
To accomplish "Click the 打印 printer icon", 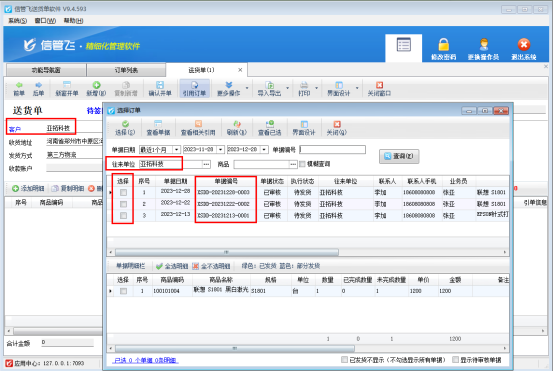I will 303,85.
